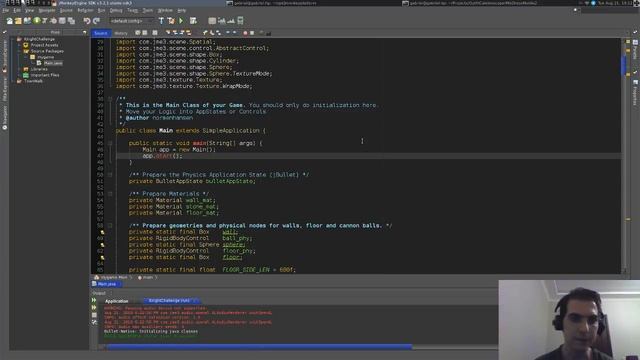The width and height of the screenshot is (640, 360).
Task: Stop the running process in Output panel
Action: [94, 315]
